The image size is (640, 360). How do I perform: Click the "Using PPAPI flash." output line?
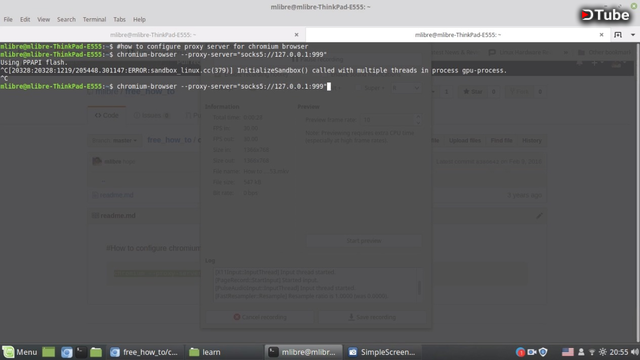point(34,62)
